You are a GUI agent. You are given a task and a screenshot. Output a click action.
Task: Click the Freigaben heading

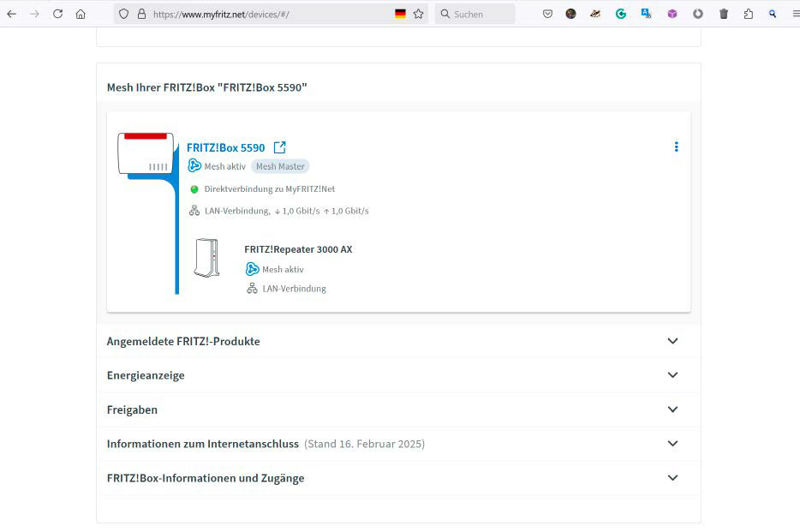[x=132, y=409]
